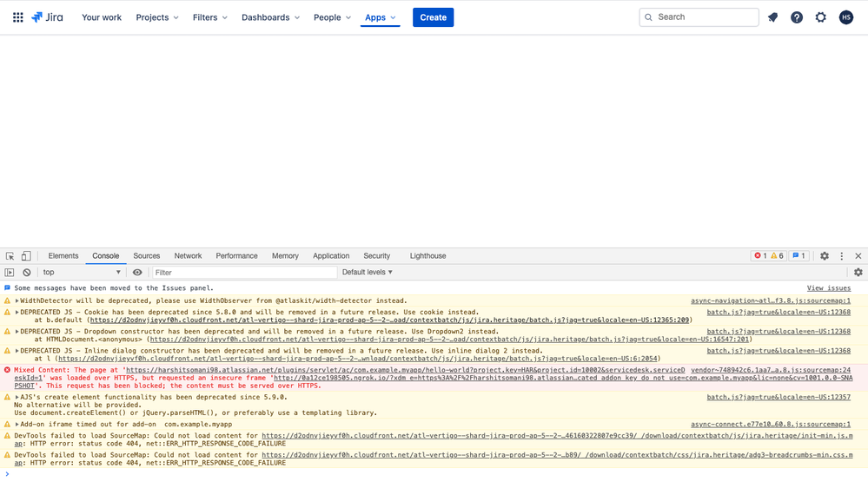Open the top JavaScript context dropdown
Viewport: 868px width, 495px height.
(x=81, y=272)
